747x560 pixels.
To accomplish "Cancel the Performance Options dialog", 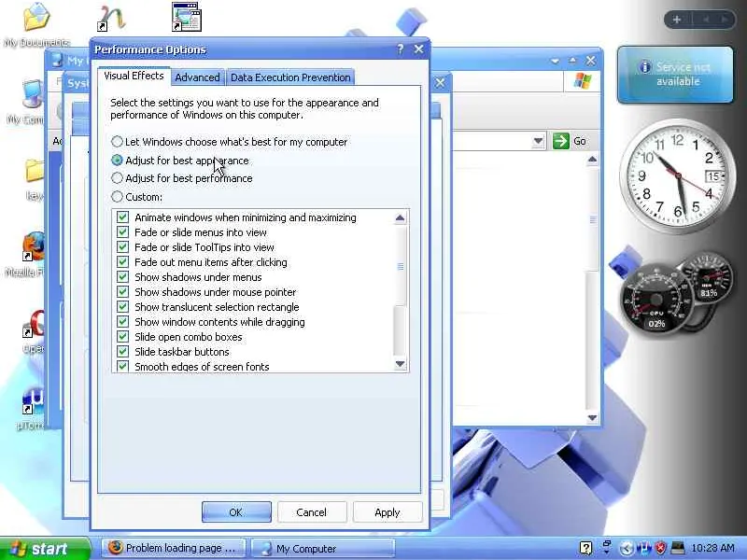I will [x=312, y=511].
